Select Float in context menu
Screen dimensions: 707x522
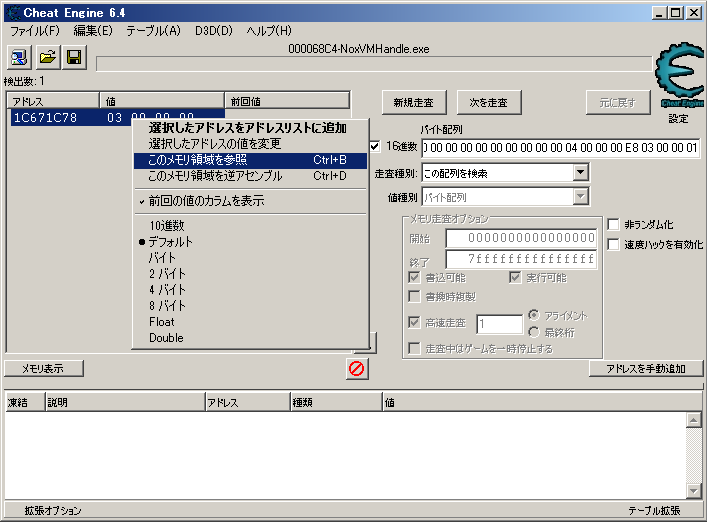[250, 322]
